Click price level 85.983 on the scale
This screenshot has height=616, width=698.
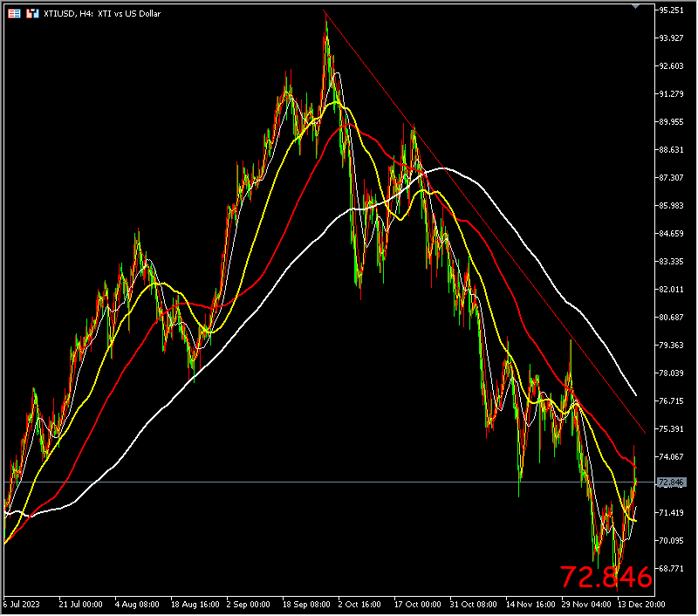[x=671, y=206]
